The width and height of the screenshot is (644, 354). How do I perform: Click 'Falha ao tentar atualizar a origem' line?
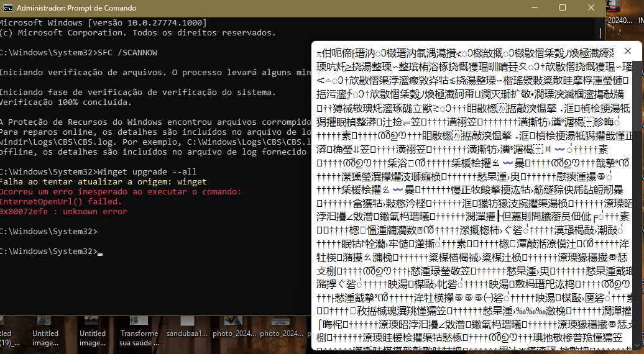tap(103, 181)
